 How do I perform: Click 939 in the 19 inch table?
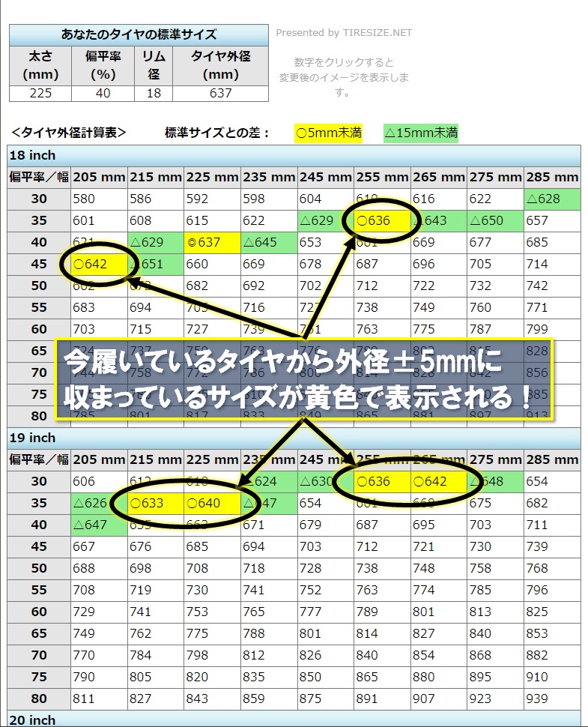click(x=551, y=699)
